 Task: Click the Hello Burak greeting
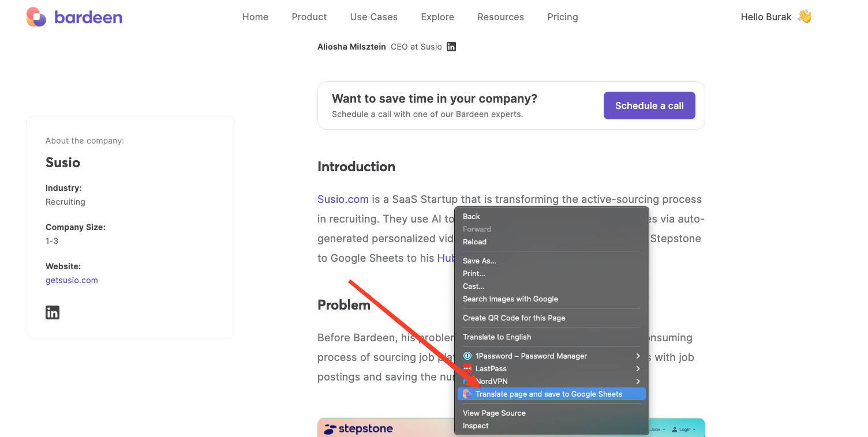[776, 17]
